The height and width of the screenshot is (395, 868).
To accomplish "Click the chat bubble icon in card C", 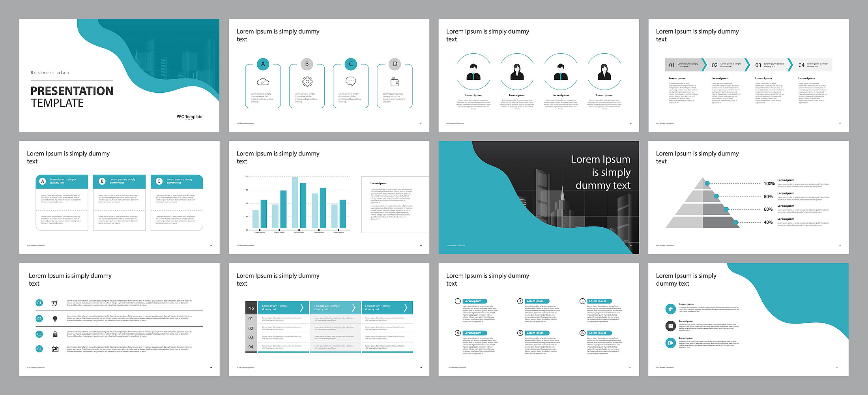I will point(351,81).
